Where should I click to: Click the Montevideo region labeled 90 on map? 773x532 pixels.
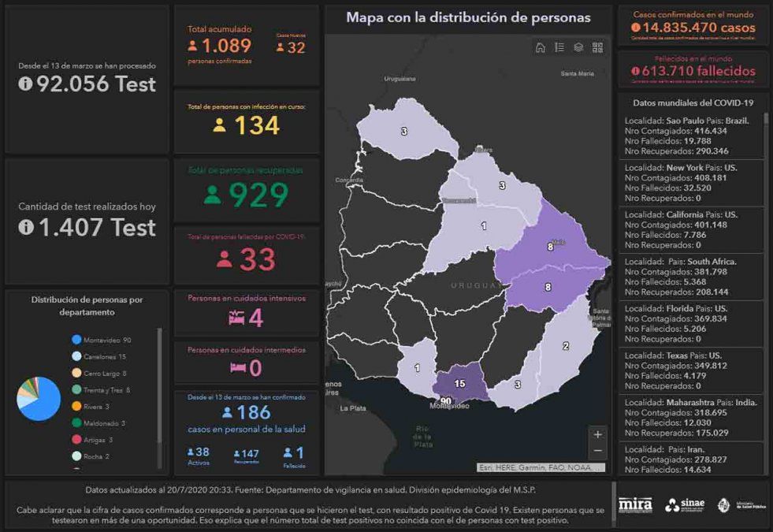pos(446,401)
